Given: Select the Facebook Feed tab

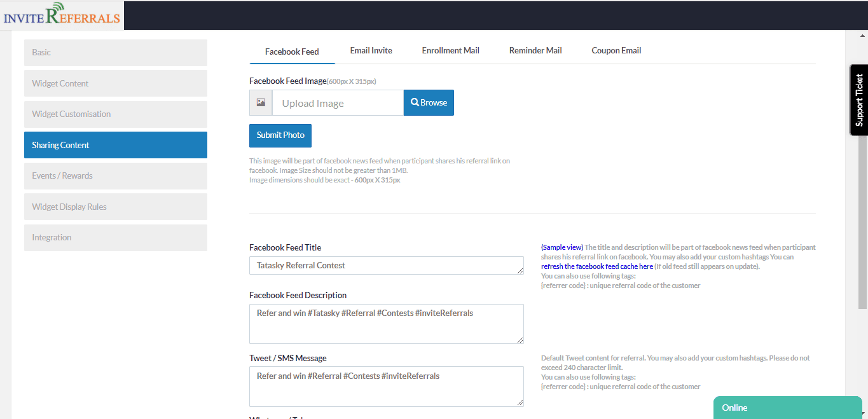Looking at the screenshot, I should coord(292,52).
